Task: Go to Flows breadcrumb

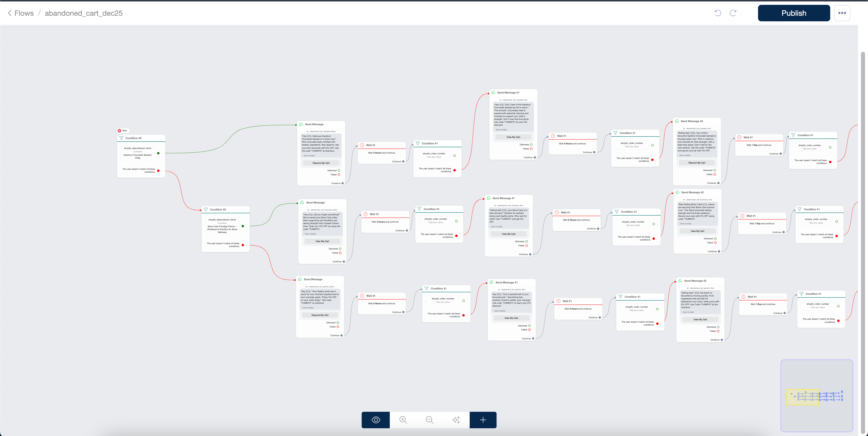Action: click(24, 13)
